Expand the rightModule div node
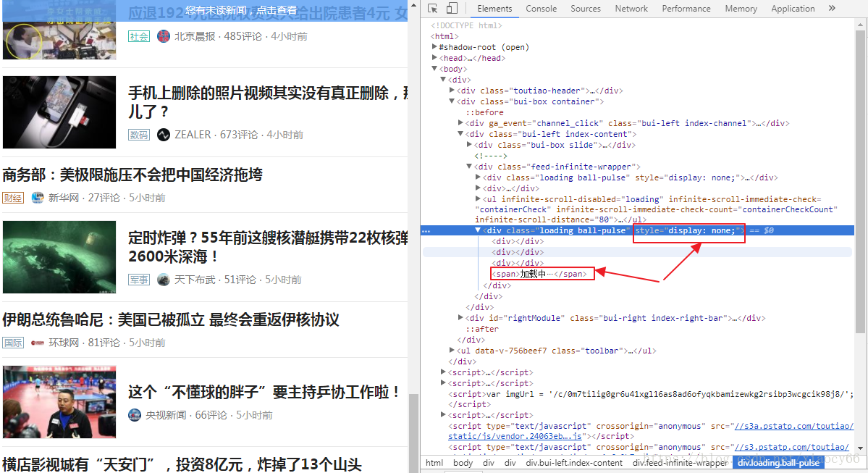868x473 pixels. (x=460, y=318)
